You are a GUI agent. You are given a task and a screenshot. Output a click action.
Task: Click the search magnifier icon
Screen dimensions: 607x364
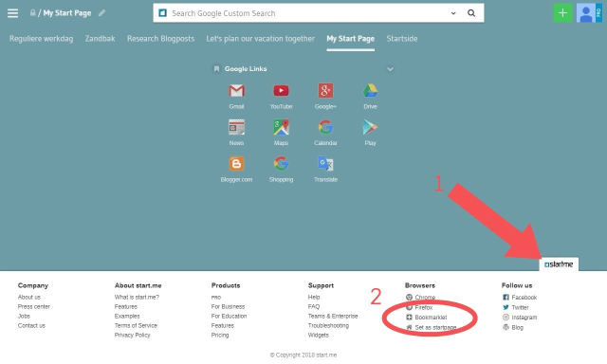[471, 13]
